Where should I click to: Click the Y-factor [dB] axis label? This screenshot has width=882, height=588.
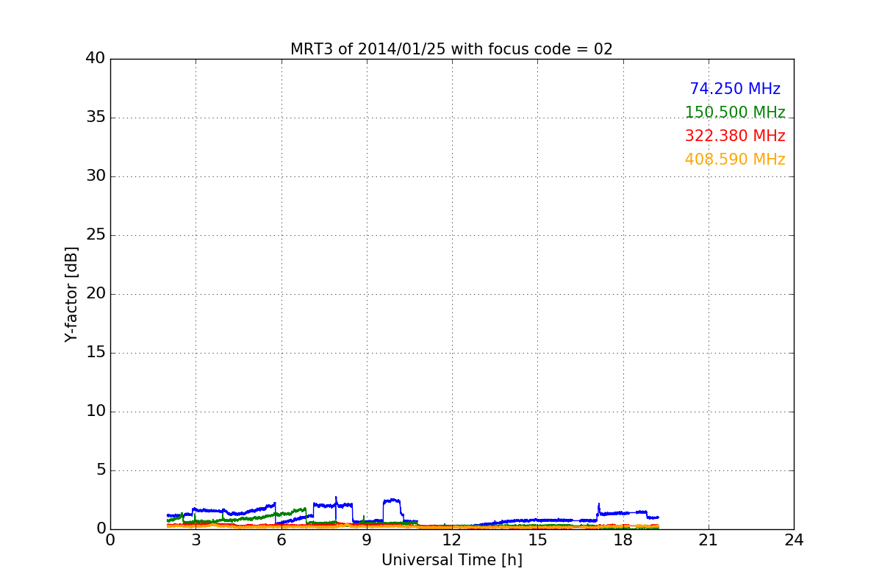click(71, 294)
